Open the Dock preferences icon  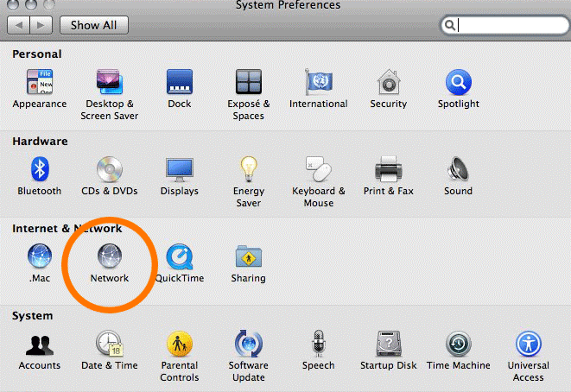(x=180, y=81)
